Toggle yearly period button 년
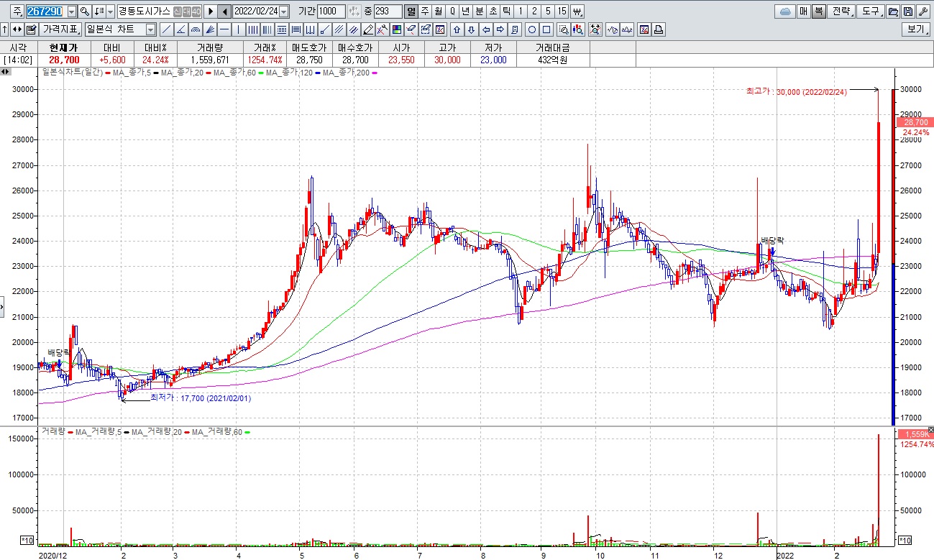Image resolution: width=934 pixels, height=560 pixels. (466, 12)
